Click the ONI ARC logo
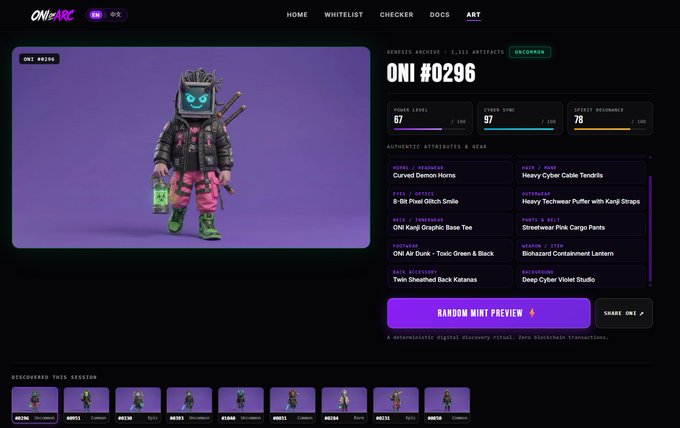The height and width of the screenshot is (428, 680). pos(52,15)
